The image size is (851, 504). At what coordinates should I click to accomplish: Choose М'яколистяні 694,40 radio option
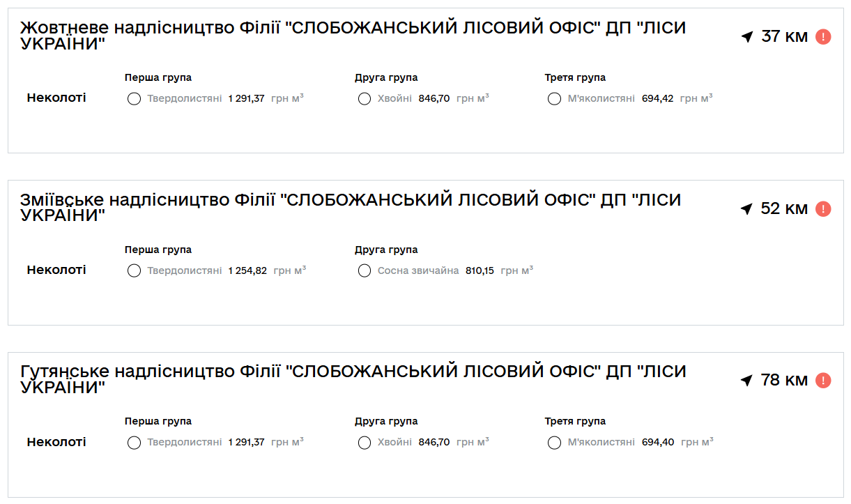555,443
